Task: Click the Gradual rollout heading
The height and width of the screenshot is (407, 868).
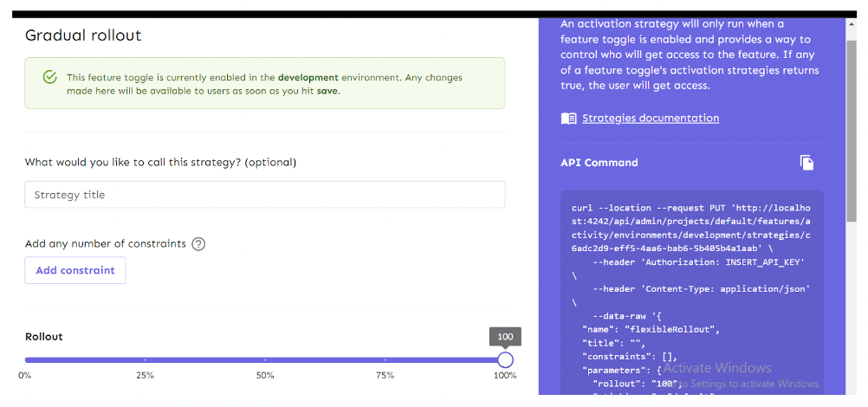Action: [83, 36]
